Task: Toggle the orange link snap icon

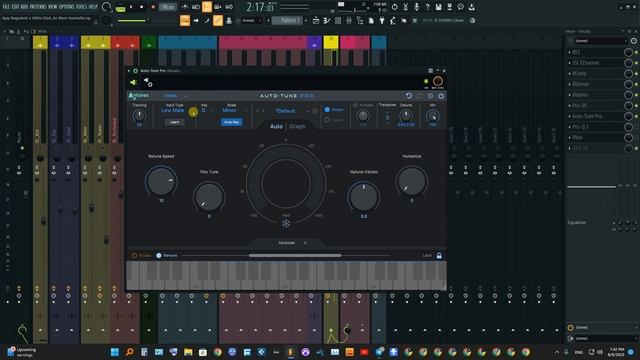Action: [x=218, y=20]
